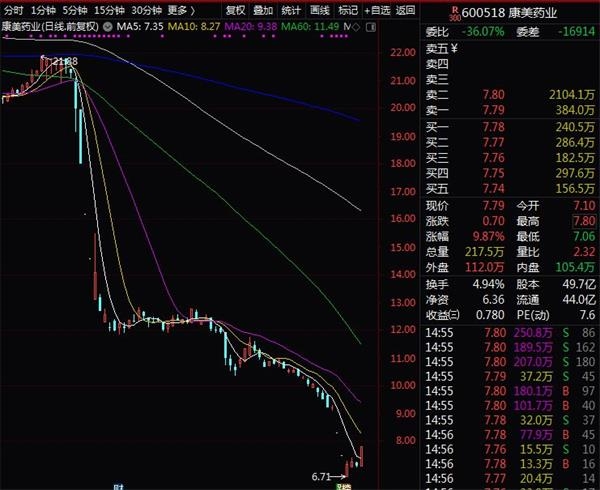
Task: Click the PE(动) value 7.6
Action: point(587,315)
